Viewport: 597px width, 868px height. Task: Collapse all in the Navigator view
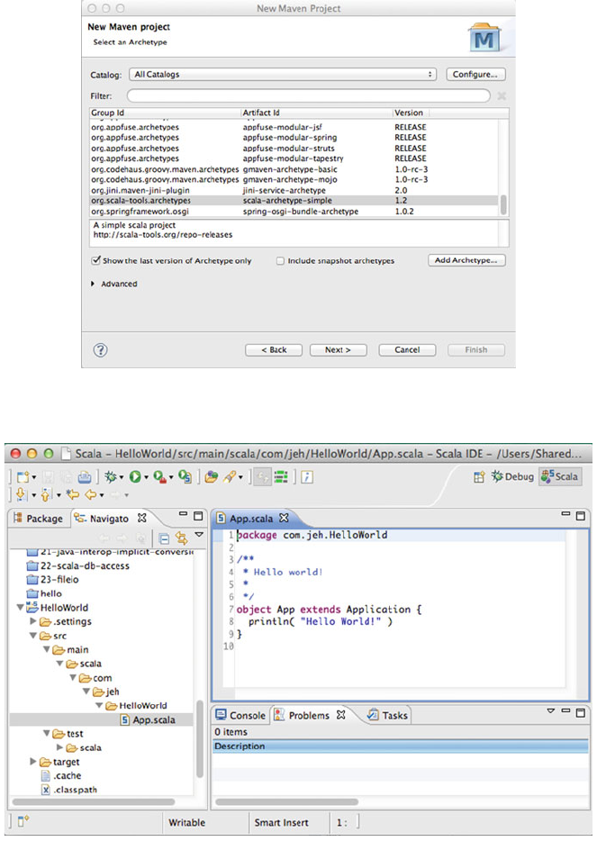pyautogui.click(x=164, y=538)
